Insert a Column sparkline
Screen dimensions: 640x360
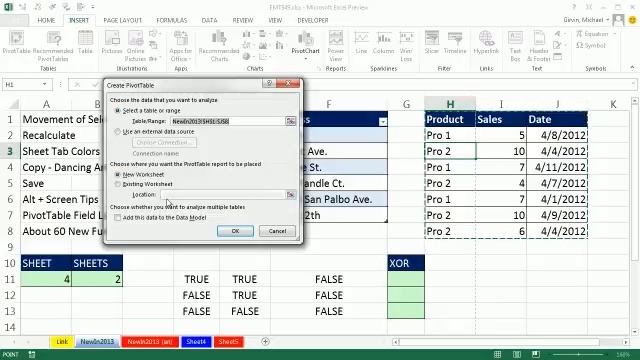(x=384, y=42)
